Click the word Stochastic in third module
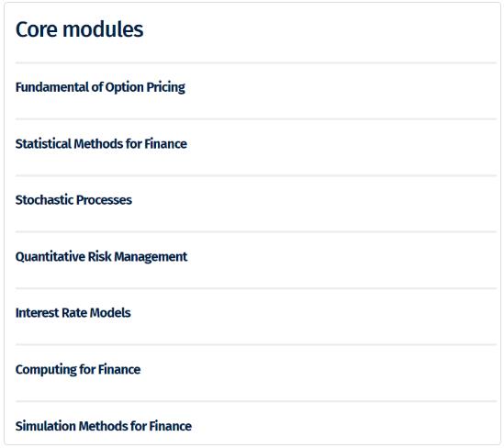This screenshot has width=504, height=448. [44, 200]
